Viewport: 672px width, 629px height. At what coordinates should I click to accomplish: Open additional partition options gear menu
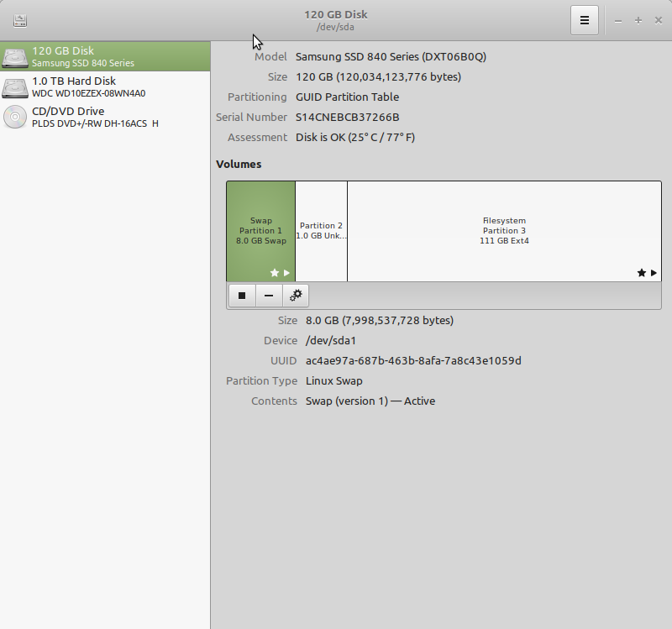tap(295, 296)
